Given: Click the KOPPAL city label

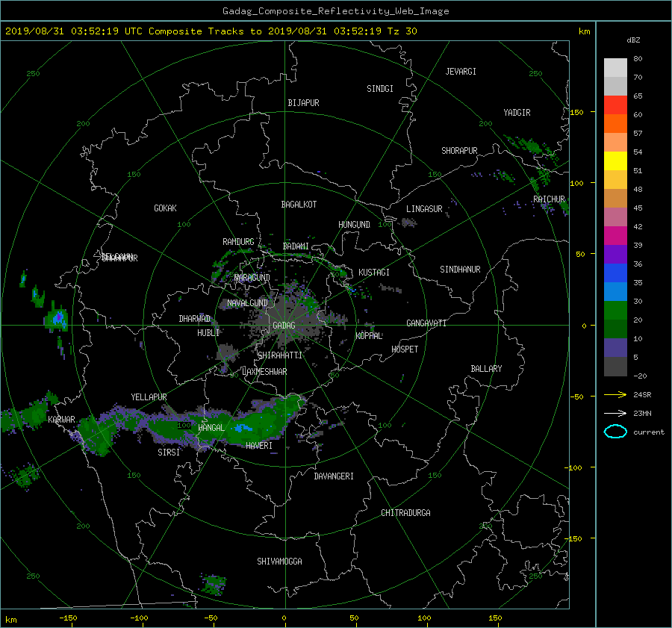Looking at the screenshot, I should coord(369,336).
